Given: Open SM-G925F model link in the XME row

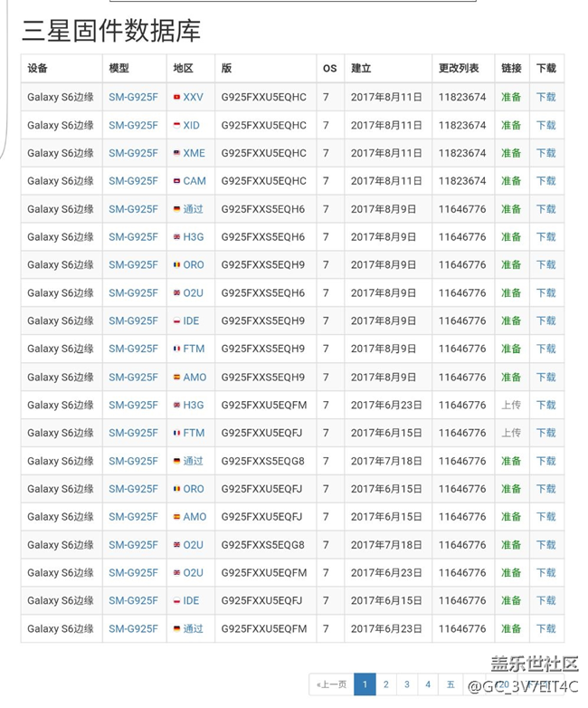Looking at the screenshot, I should click(134, 153).
